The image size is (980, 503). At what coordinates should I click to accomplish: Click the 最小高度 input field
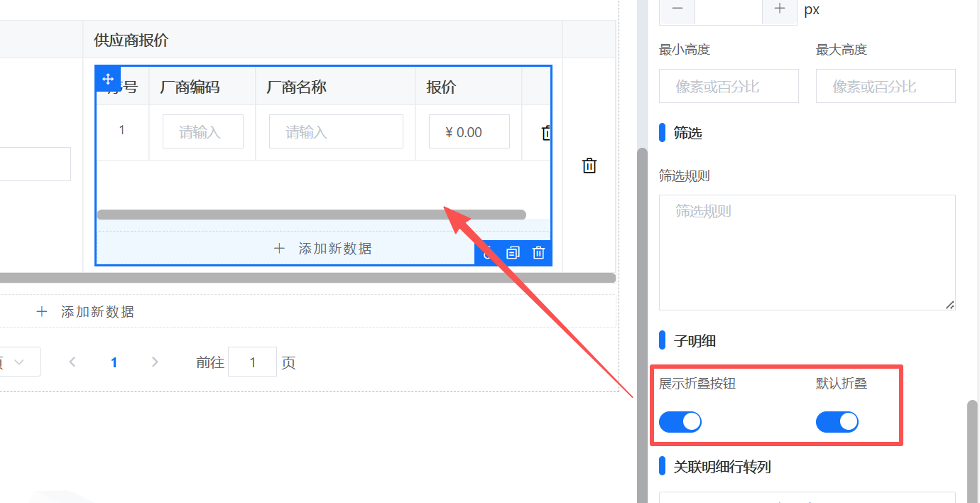point(729,87)
